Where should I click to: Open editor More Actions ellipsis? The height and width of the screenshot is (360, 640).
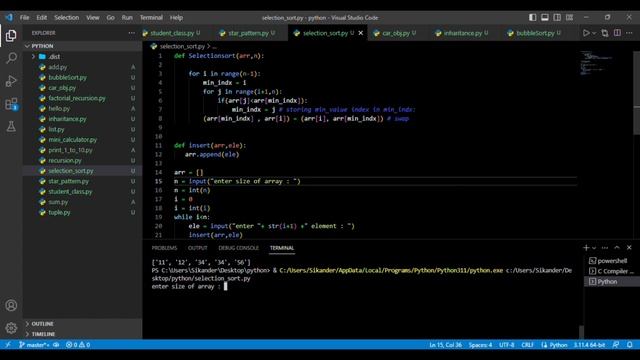pos(629,33)
